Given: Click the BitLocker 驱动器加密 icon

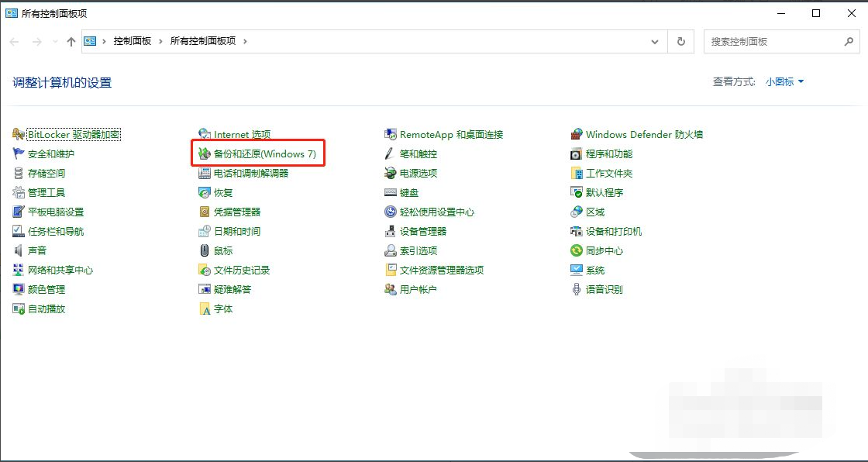Looking at the screenshot, I should (19, 135).
